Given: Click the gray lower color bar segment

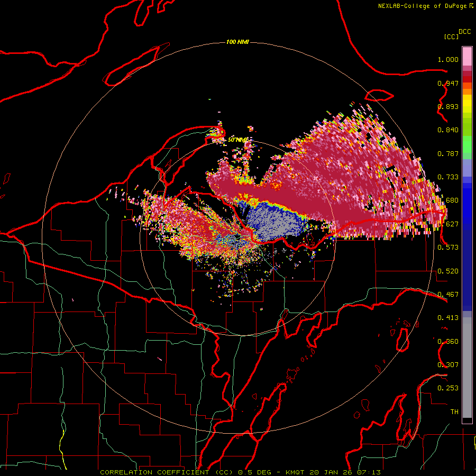Looking at the screenshot, I should coord(467,368).
